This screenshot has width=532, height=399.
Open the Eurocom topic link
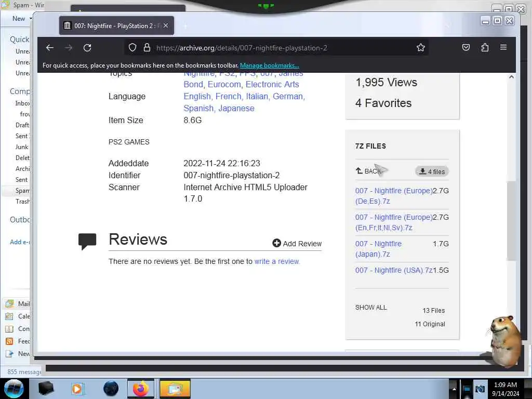224,85
